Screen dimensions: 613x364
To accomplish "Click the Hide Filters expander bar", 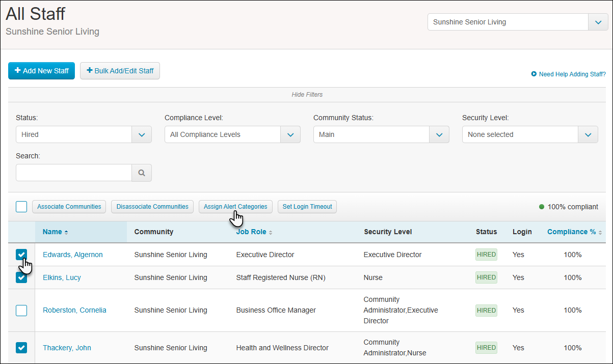I will (x=307, y=95).
